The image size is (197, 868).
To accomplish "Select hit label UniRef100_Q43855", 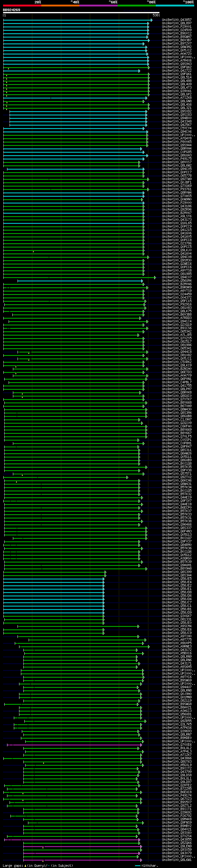I will [176, 839].
